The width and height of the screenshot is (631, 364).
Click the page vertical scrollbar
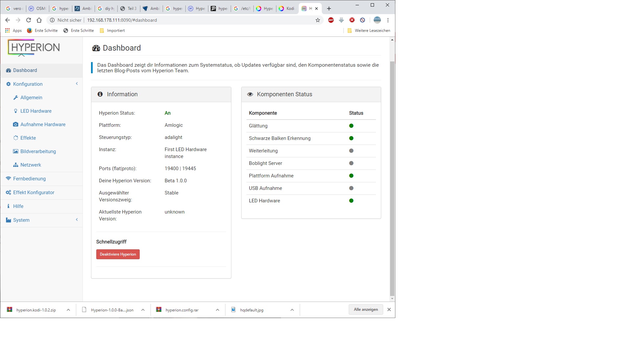(392, 178)
